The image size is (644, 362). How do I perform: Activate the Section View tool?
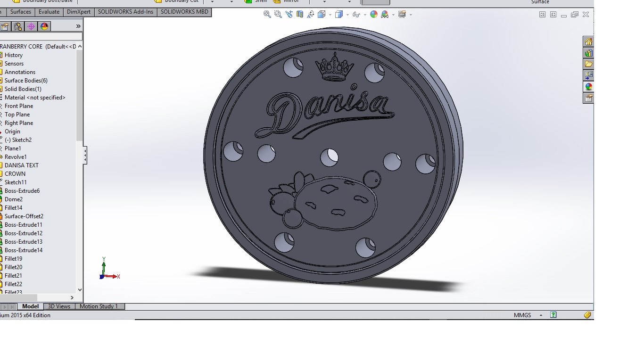300,15
